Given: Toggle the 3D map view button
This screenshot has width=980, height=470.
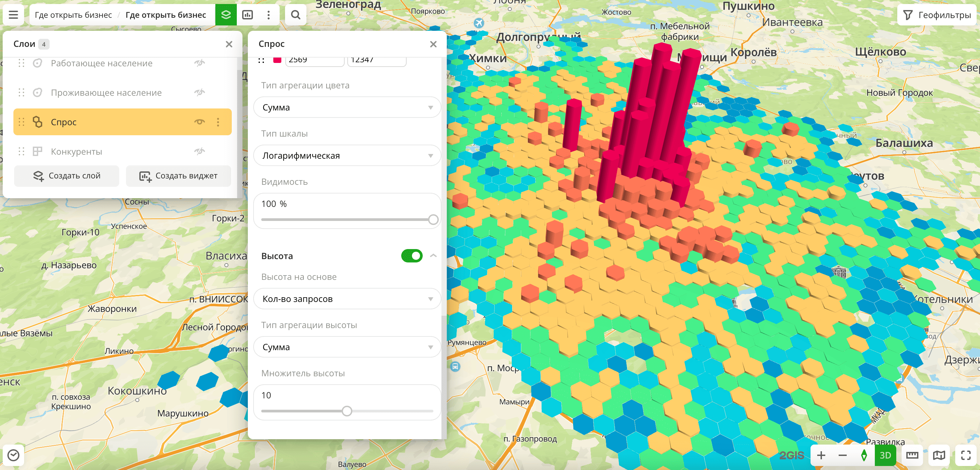Looking at the screenshot, I should 885,455.
